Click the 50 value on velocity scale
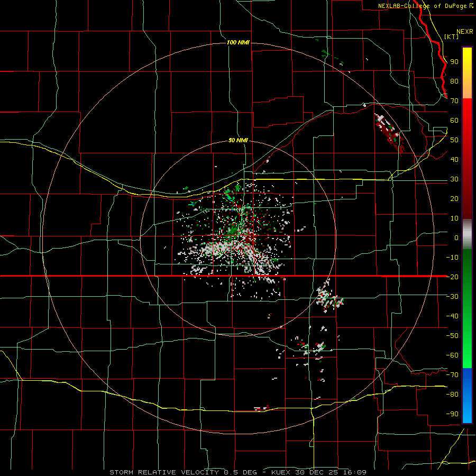 [454, 140]
